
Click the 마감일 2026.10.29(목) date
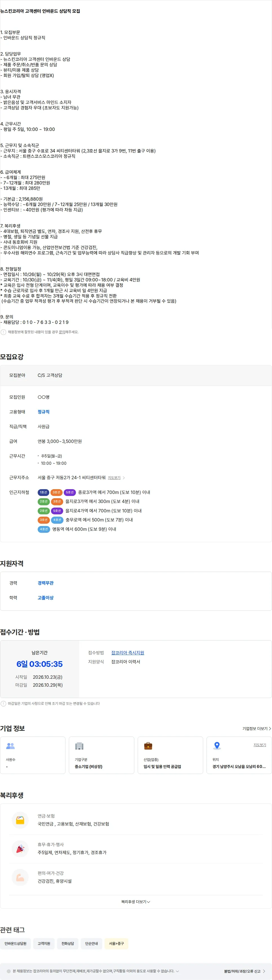(48, 685)
